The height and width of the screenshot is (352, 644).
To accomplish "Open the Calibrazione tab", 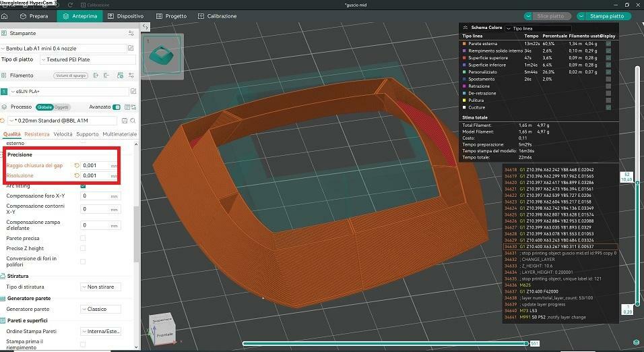I will (x=218, y=16).
